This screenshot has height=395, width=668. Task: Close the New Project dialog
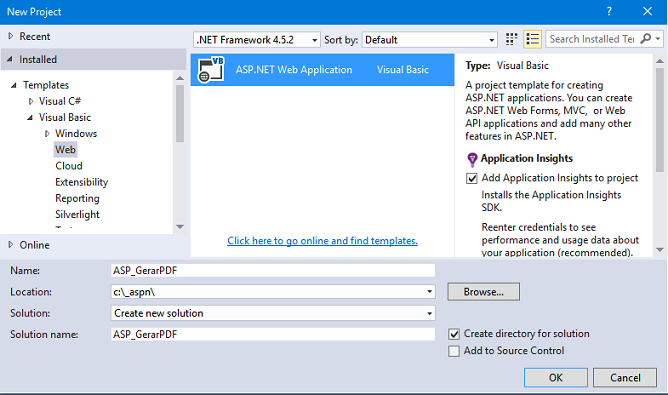point(648,12)
